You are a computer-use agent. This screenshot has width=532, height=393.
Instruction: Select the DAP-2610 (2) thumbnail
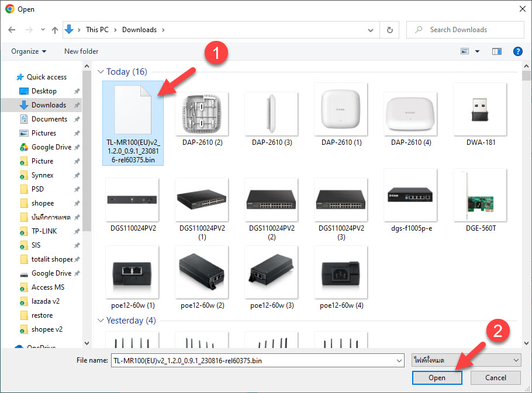(202, 113)
